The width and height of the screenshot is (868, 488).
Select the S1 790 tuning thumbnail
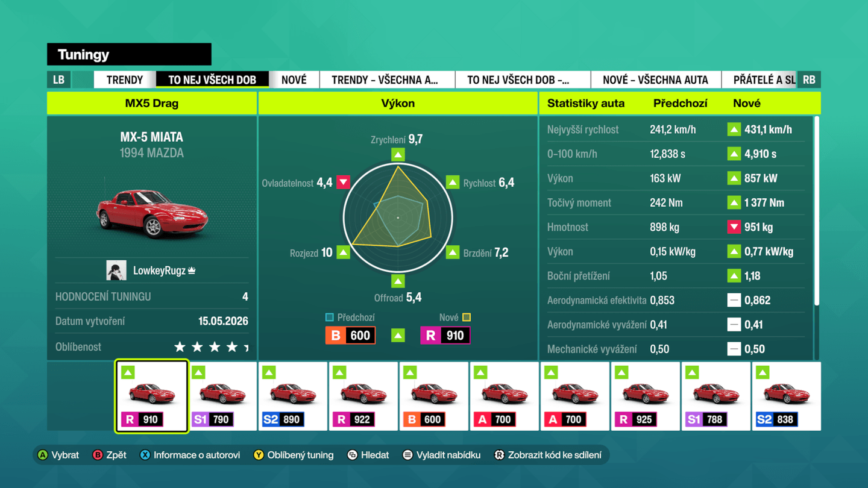click(222, 396)
